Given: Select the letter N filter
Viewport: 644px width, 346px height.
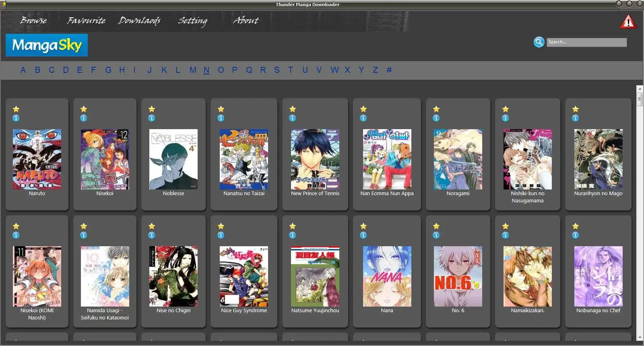Looking at the screenshot, I should (206, 70).
